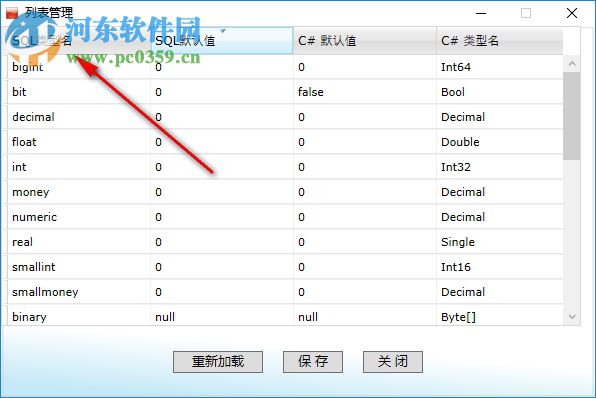Select the 'money' SQL type cell
Screen dimensions: 596x398
79,192
